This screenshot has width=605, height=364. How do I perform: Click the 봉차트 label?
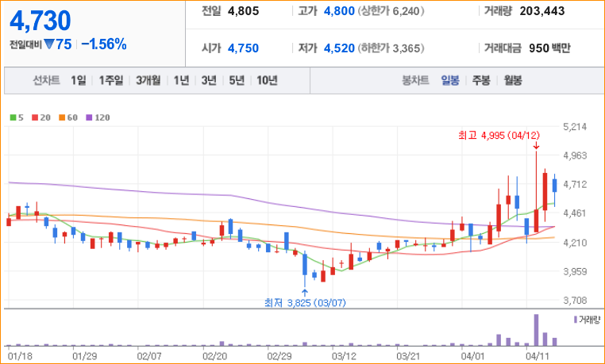tap(415, 80)
